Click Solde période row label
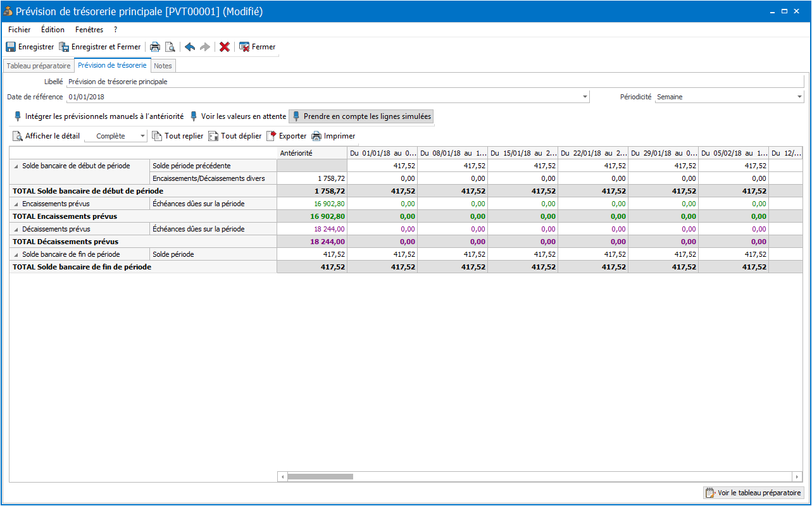The width and height of the screenshot is (812, 506). point(173,254)
